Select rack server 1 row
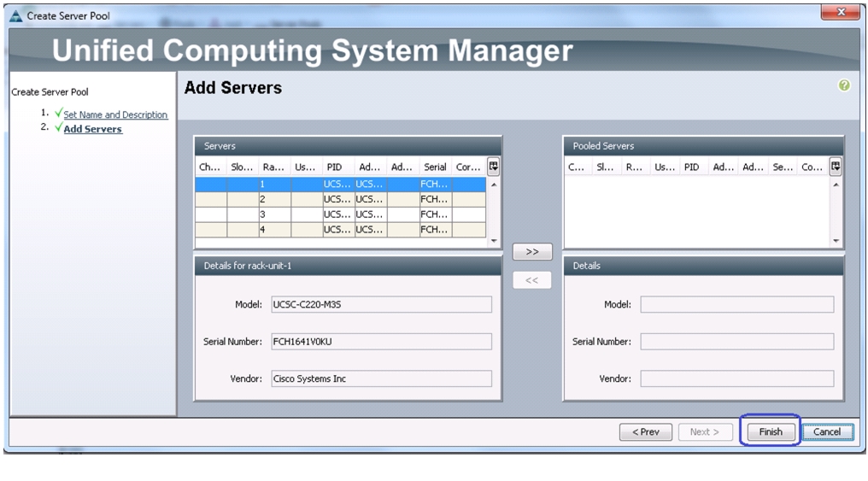This screenshot has width=868, height=481. coord(340,184)
